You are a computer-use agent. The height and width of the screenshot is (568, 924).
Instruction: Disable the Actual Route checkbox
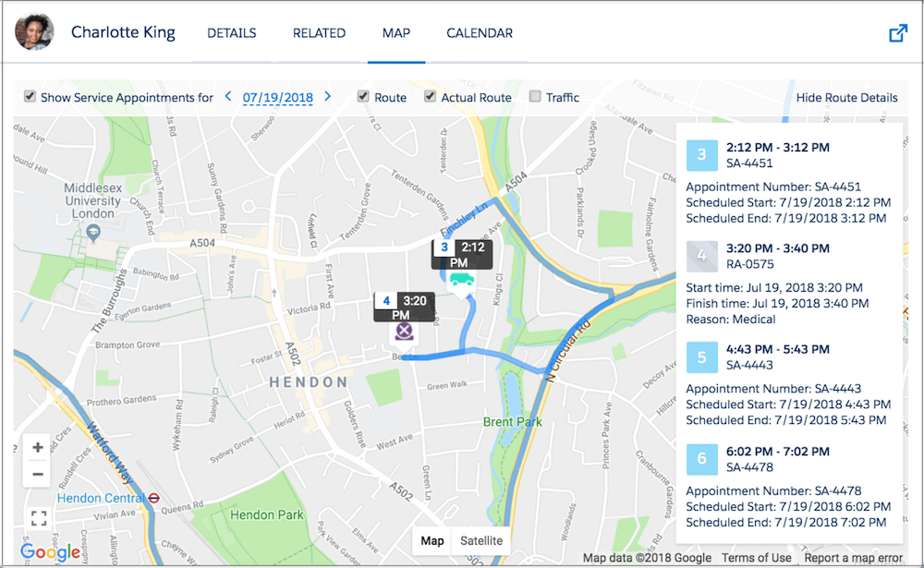coord(430,96)
